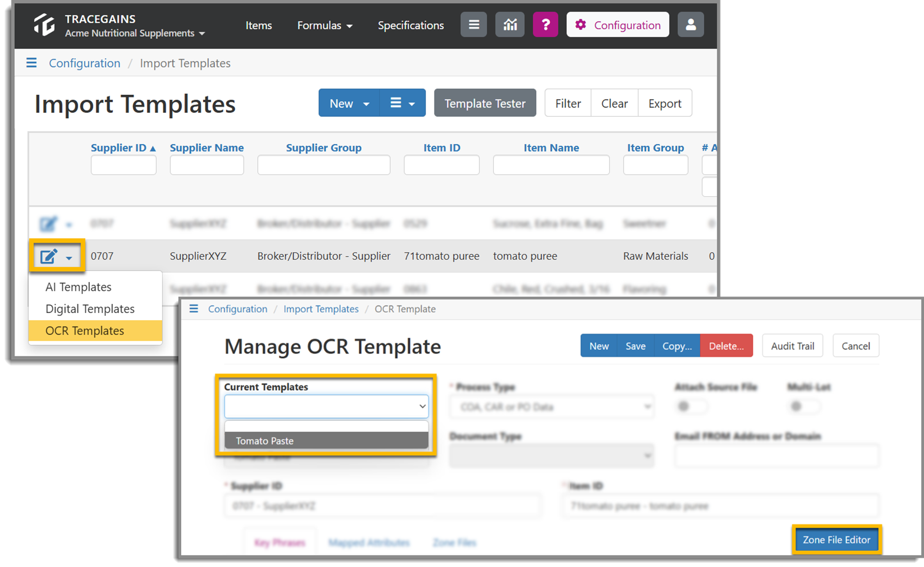Click the Template Tester button

[485, 103]
